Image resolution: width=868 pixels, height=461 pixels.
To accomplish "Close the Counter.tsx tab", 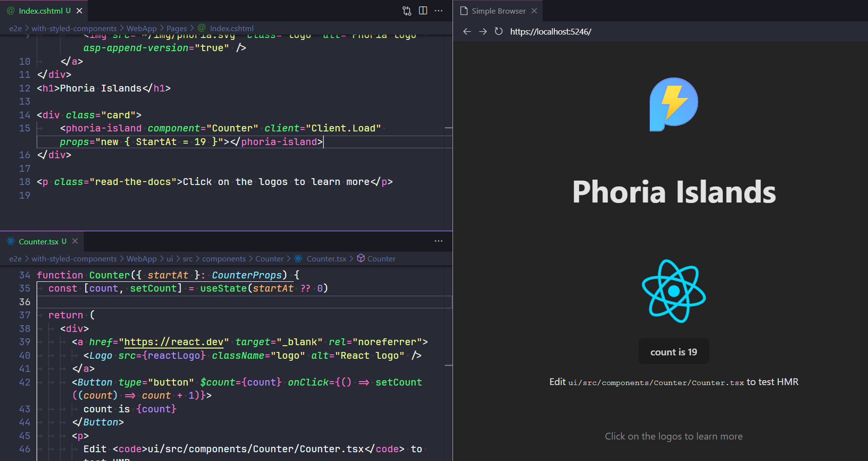I will tap(75, 241).
